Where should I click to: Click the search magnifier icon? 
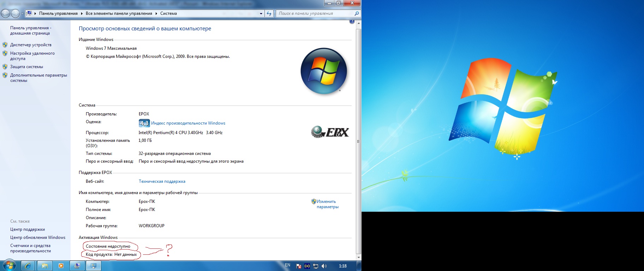click(x=357, y=13)
